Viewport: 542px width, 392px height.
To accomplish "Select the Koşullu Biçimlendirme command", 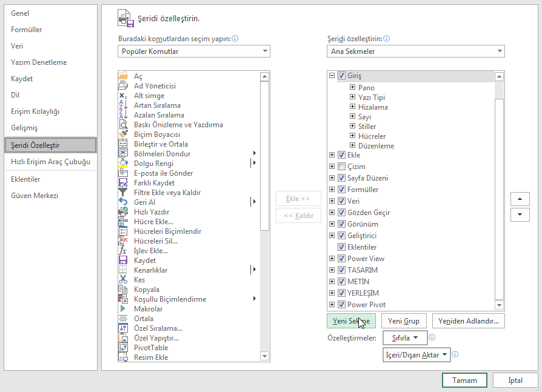I will point(189,299).
